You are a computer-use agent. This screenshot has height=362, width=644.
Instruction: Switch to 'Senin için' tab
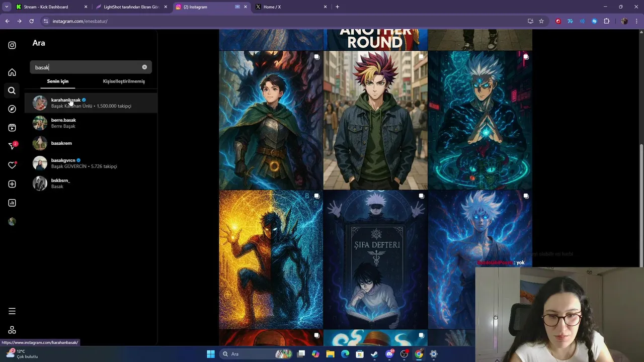coord(58,81)
